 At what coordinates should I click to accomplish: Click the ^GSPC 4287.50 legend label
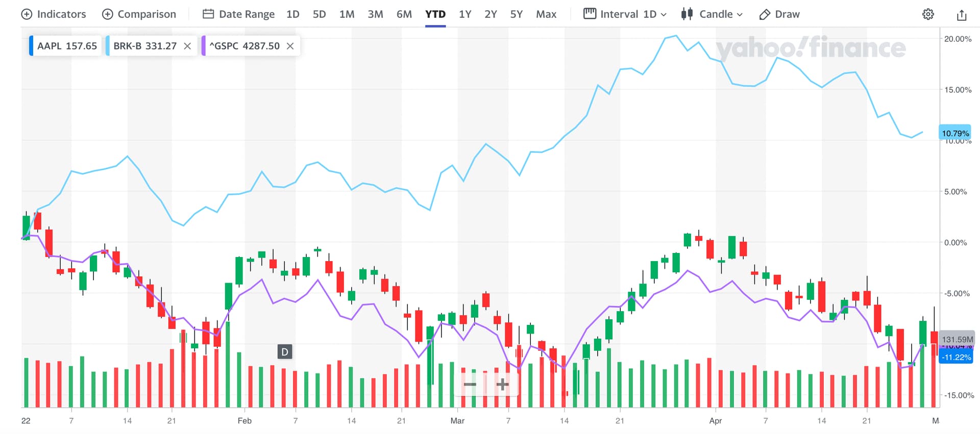tap(244, 46)
